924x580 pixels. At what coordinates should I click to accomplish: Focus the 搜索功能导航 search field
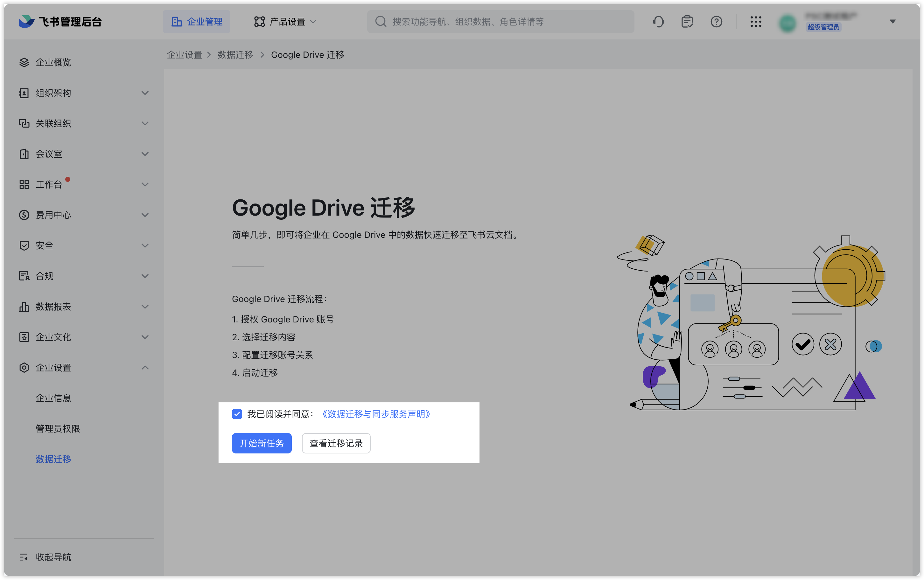pyautogui.click(x=500, y=22)
